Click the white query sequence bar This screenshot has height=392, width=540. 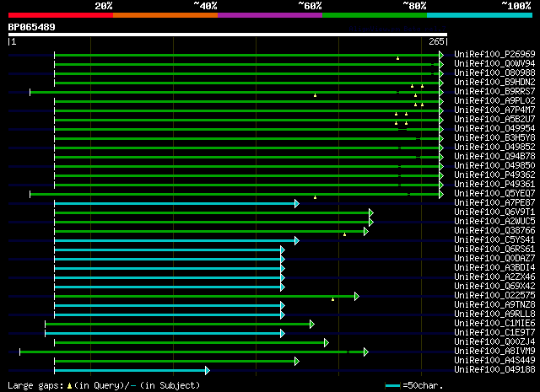(228, 35)
